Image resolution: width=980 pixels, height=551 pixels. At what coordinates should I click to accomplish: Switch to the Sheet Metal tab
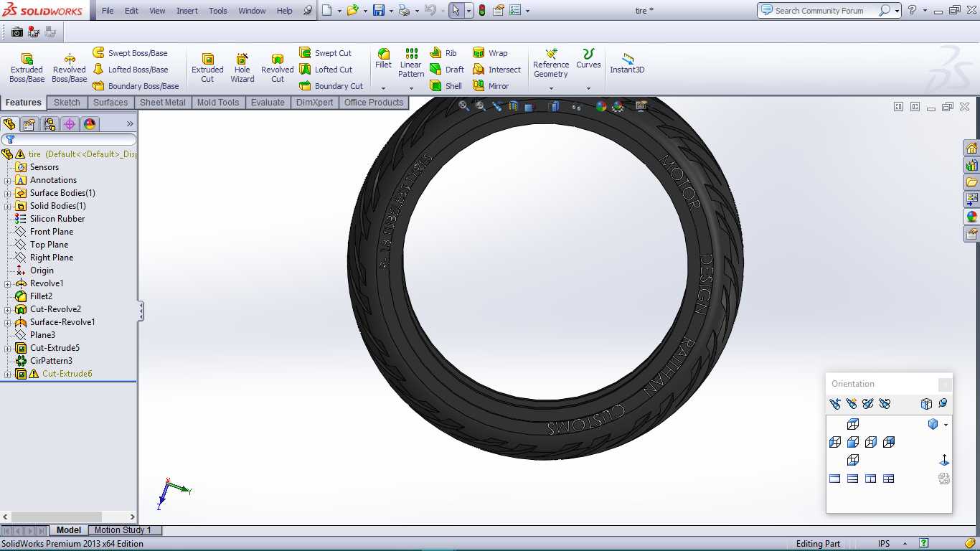163,103
